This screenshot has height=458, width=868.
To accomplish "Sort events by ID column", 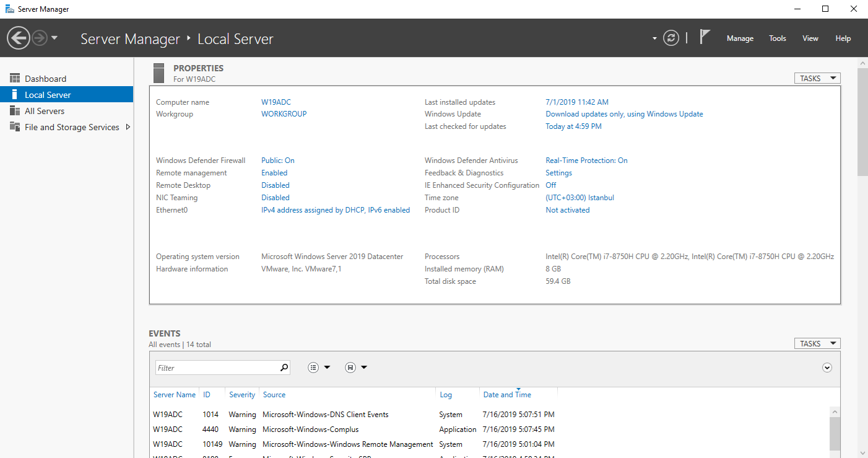I will tap(207, 395).
